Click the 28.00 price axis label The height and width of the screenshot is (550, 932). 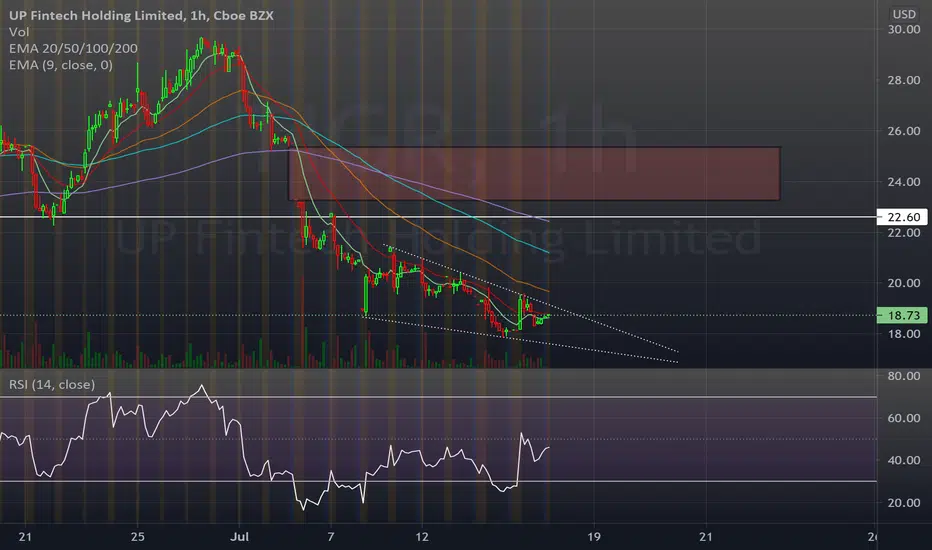(x=903, y=80)
